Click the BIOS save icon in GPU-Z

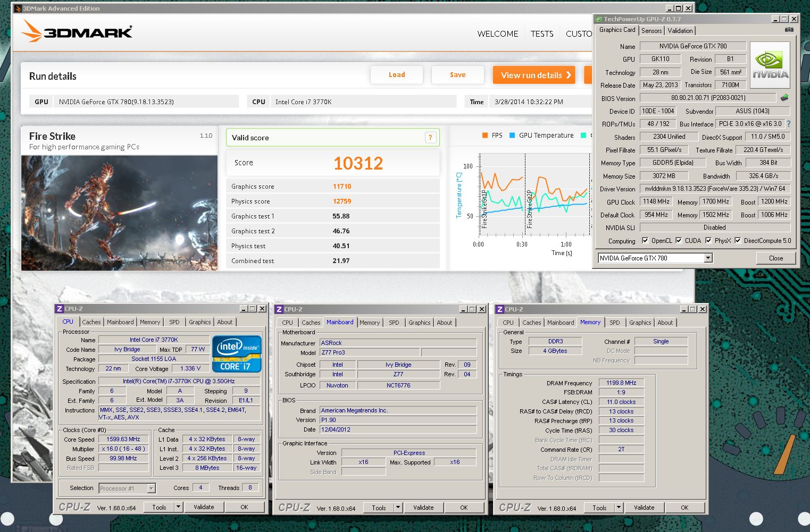point(784,98)
